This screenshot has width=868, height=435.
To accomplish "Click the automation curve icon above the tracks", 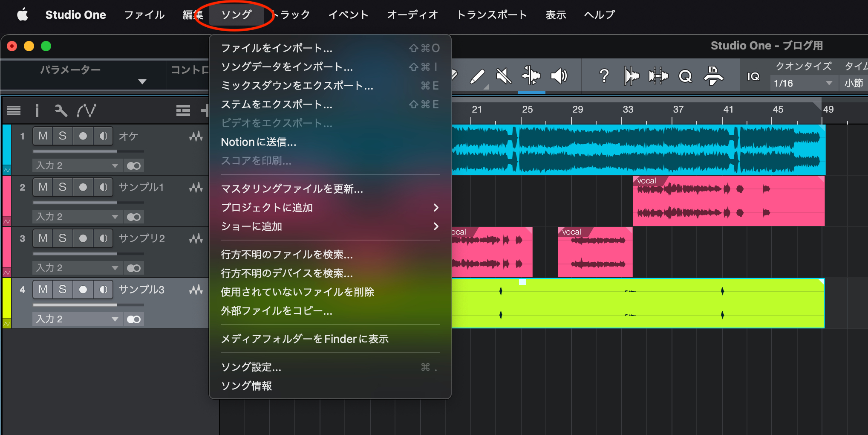I will 87,110.
